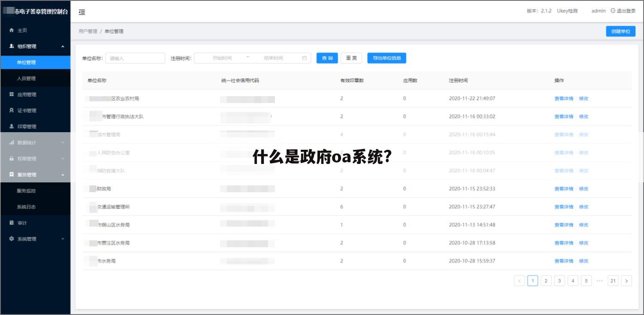Viewport: 644px width, 315px height.
Task: Click the 权限管理 lock icon
Action: click(x=12, y=158)
